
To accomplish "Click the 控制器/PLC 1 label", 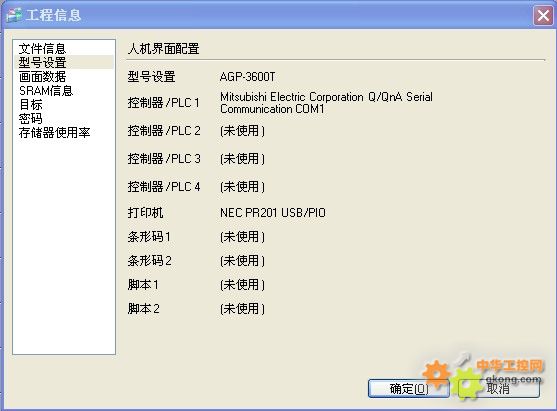I will 163,103.
